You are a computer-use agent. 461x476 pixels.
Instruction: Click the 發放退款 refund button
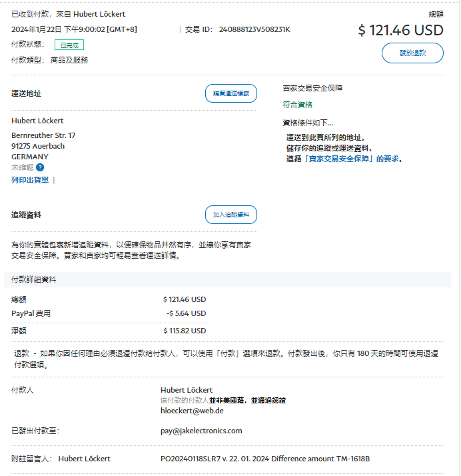412,53
